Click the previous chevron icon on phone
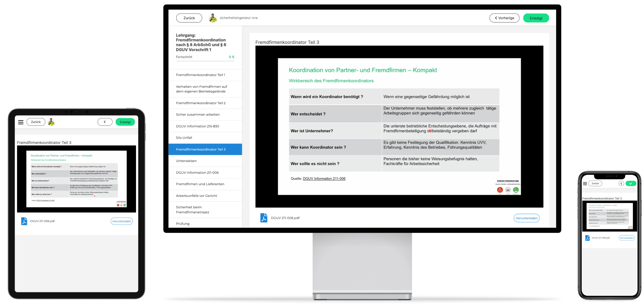 [x=621, y=184]
